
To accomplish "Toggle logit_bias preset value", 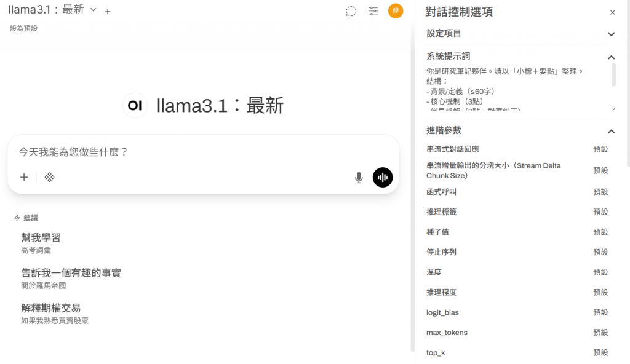I will pos(600,312).
